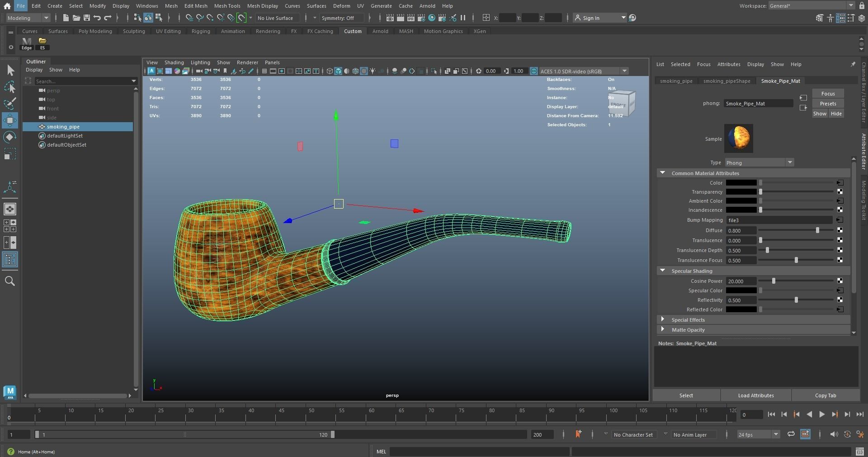Toggle the pause viewport button
The height and width of the screenshot is (457, 868).
463,18
